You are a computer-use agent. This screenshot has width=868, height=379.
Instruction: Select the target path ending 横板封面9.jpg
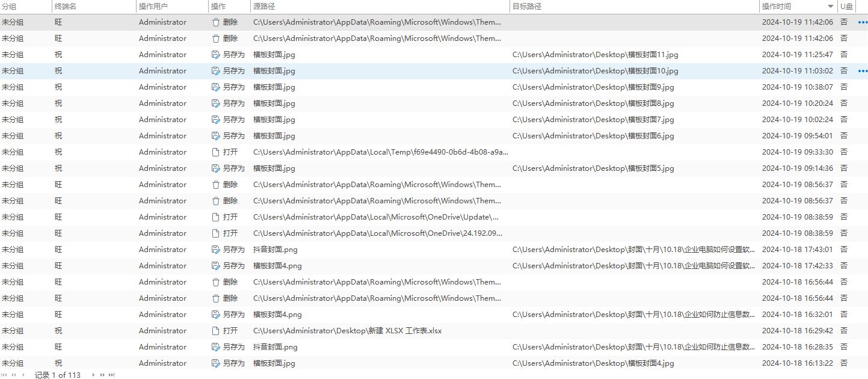click(x=593, y=87)
